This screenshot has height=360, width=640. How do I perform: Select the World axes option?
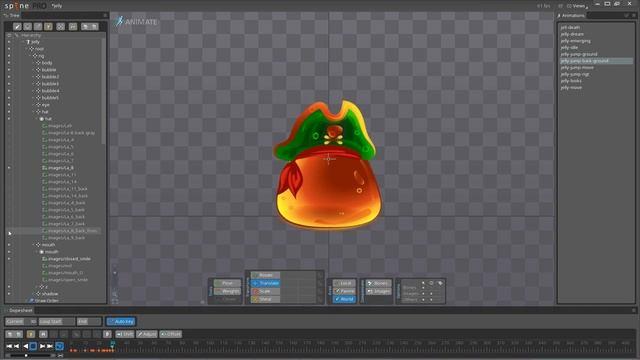pos(344,299)
